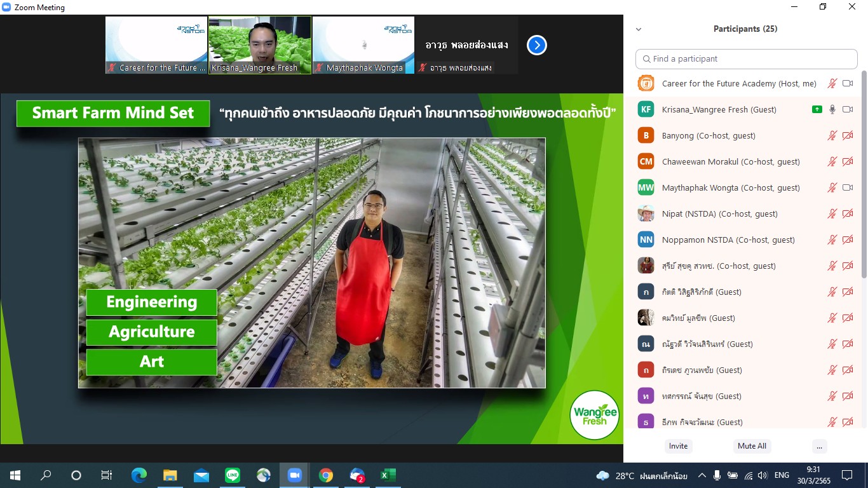Open the More options (...) button below the participant list

[x=819, y=446]
